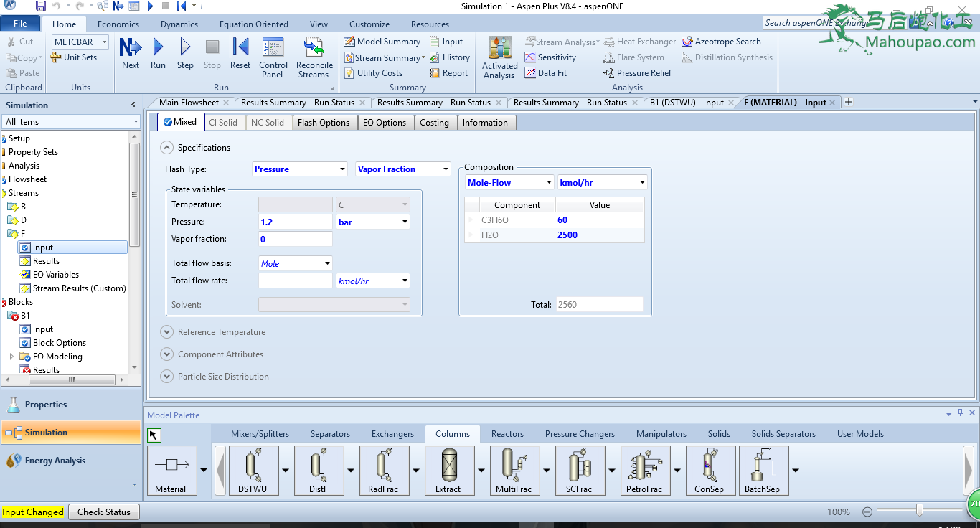The height and width of the screenshot is (528, 980).
Task: Select SCFrac column model
Action: tap(580, 470)
